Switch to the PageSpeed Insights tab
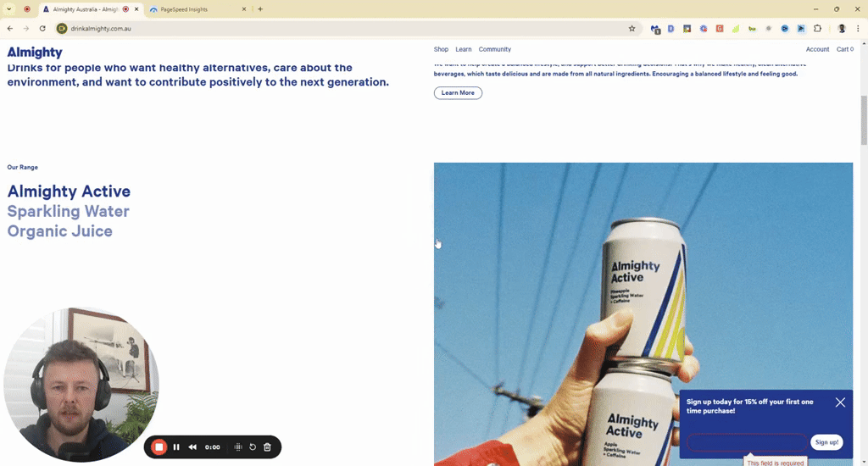This screenshot has height=466, width=868. pyautogui.click(x=198, y=9)
